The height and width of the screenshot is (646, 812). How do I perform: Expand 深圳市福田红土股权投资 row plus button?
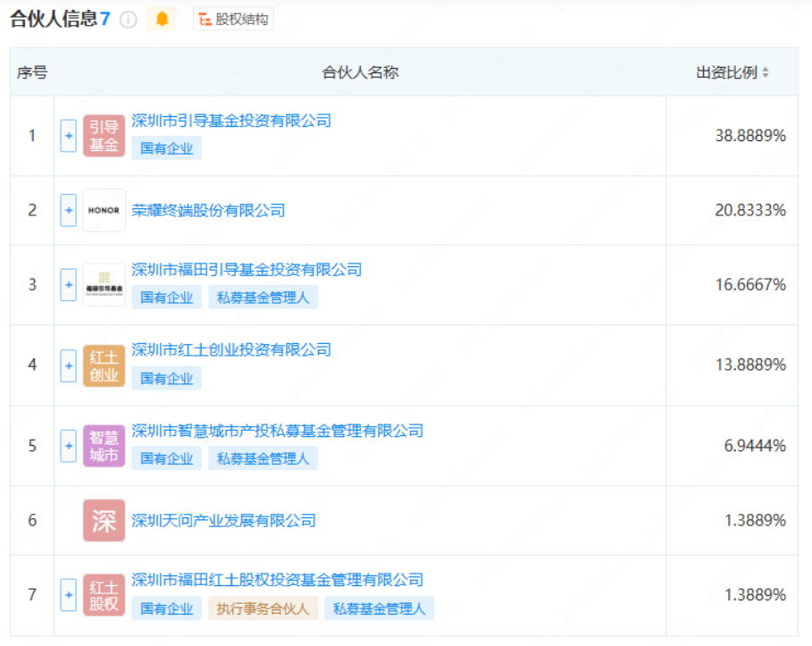coord(69,594)
